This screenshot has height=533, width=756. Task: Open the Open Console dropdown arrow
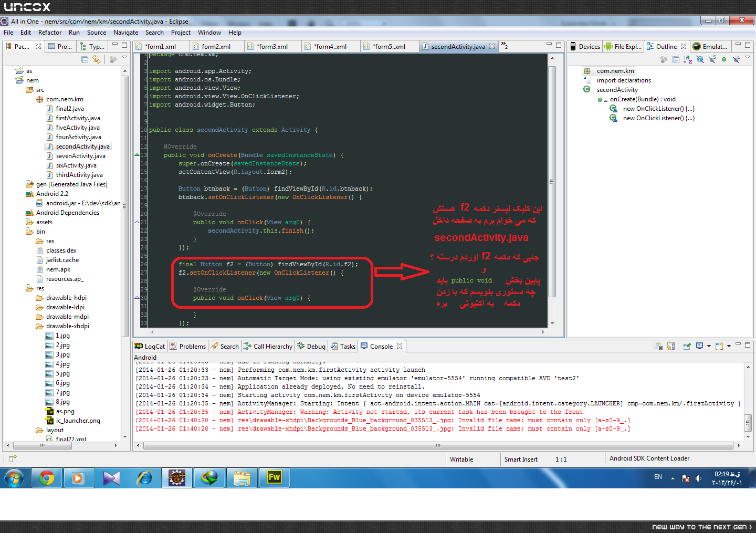tap(729, 347)
